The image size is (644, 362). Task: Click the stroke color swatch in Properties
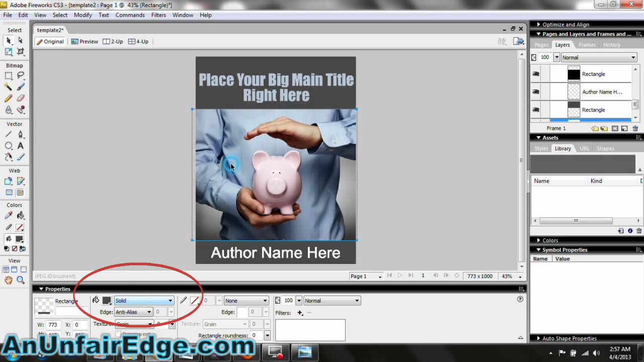point(195,301)
